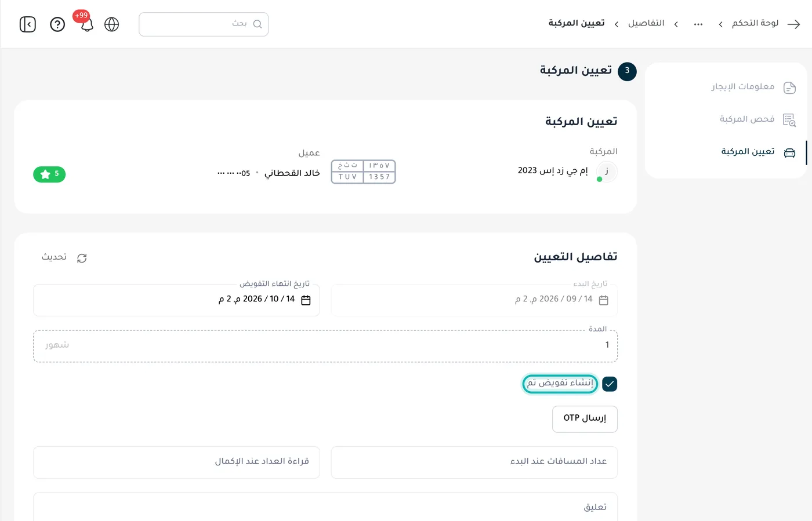Click قراءة العداد عند الإكمال field
The height and width of the screenshot is (521, 812).
click(176, 462)
